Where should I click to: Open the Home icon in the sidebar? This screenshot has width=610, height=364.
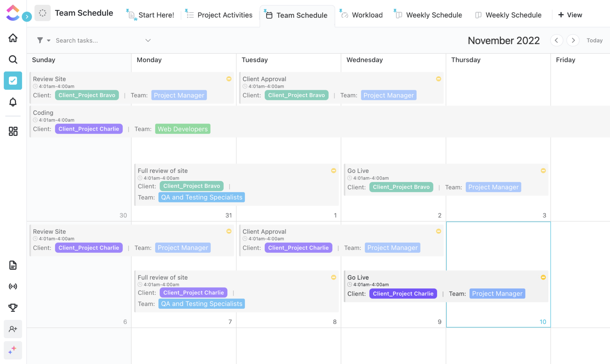(x=13, y=38)
